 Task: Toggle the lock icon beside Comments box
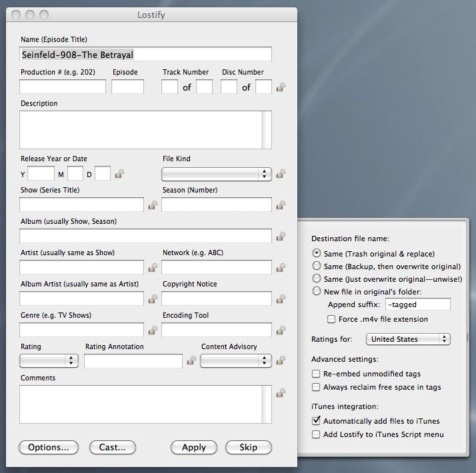coord(281,393)
